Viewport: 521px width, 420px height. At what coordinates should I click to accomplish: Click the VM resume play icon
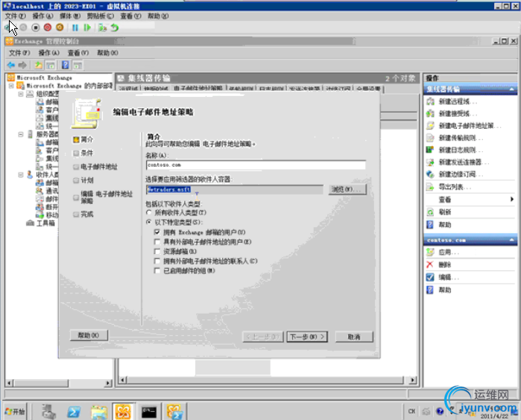87,28
